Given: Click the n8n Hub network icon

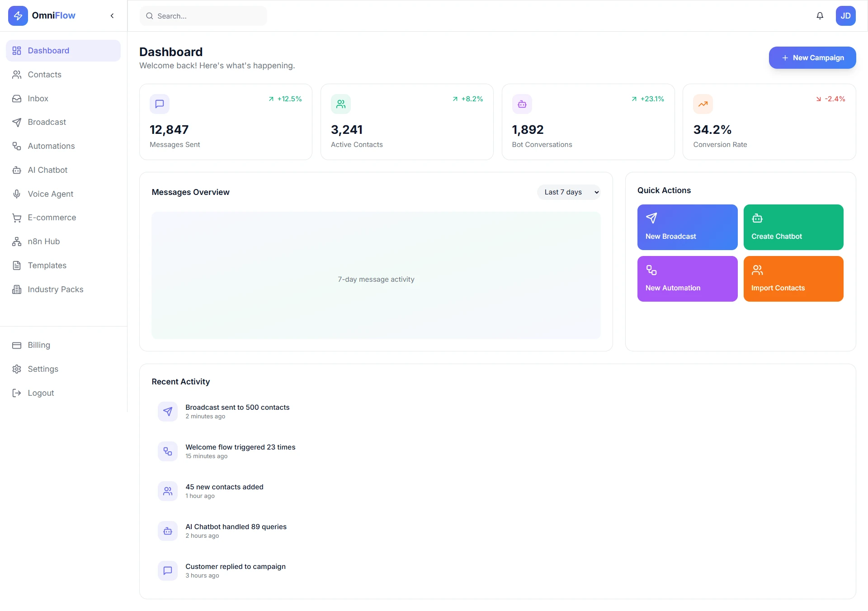Looking at the screenshot, I should point(17,242).
